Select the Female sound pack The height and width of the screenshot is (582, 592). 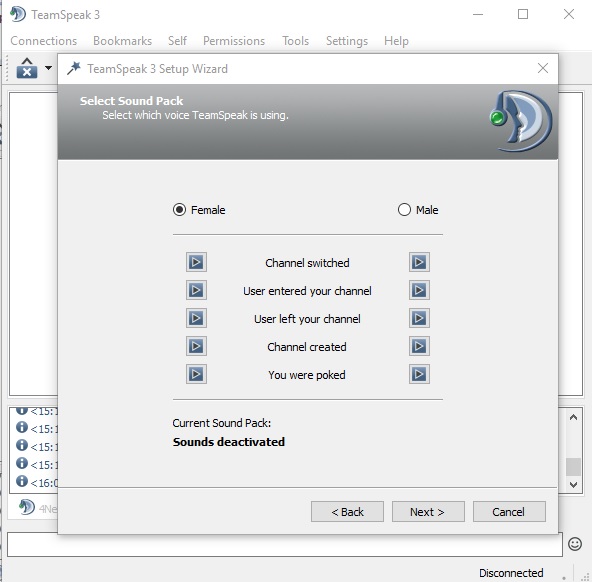(199, 209)
